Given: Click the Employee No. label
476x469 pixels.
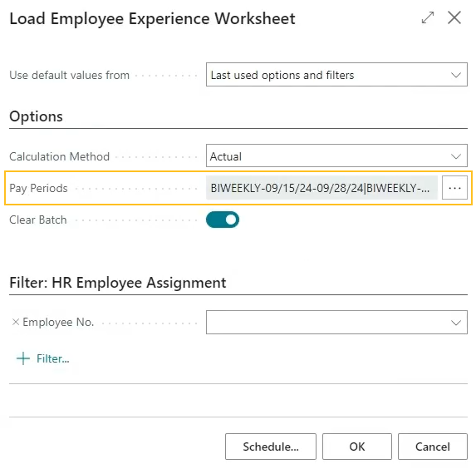Looking at the screenshot, I should [58, 322].
